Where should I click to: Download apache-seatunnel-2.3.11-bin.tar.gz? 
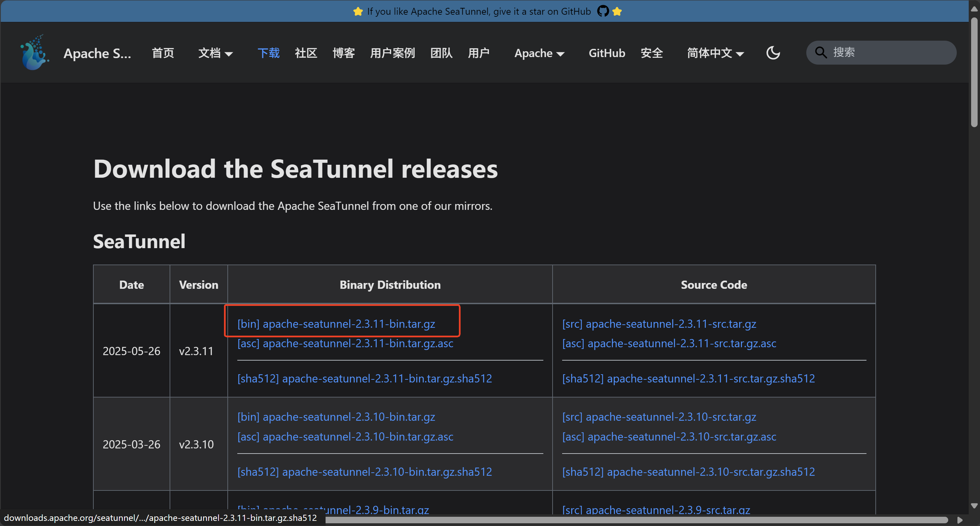(x=336, y=324)
